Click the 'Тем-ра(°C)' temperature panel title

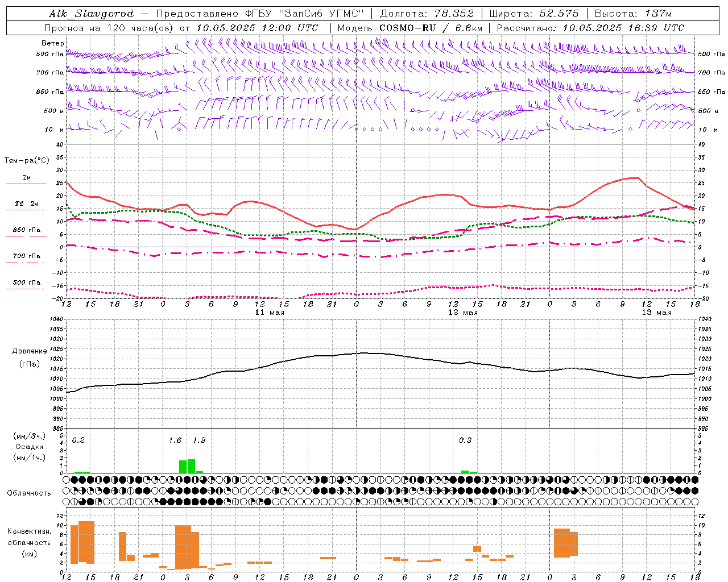click(x=26, y=161)
